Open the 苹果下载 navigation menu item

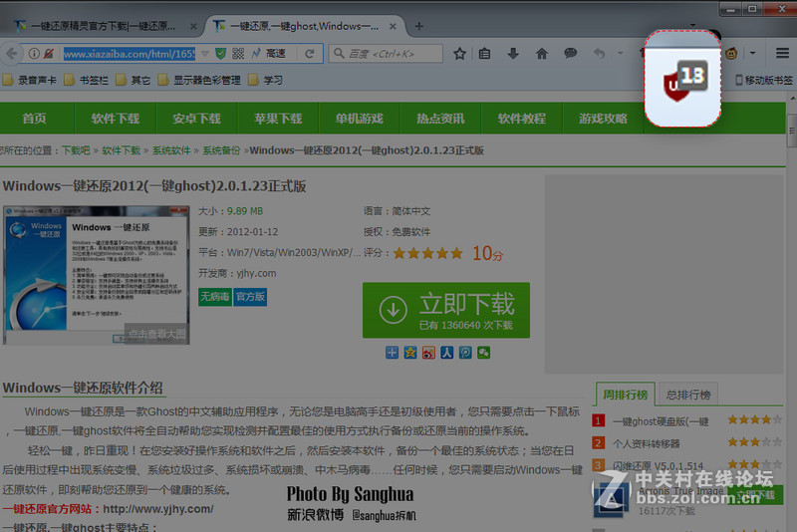tap(278, 119)
